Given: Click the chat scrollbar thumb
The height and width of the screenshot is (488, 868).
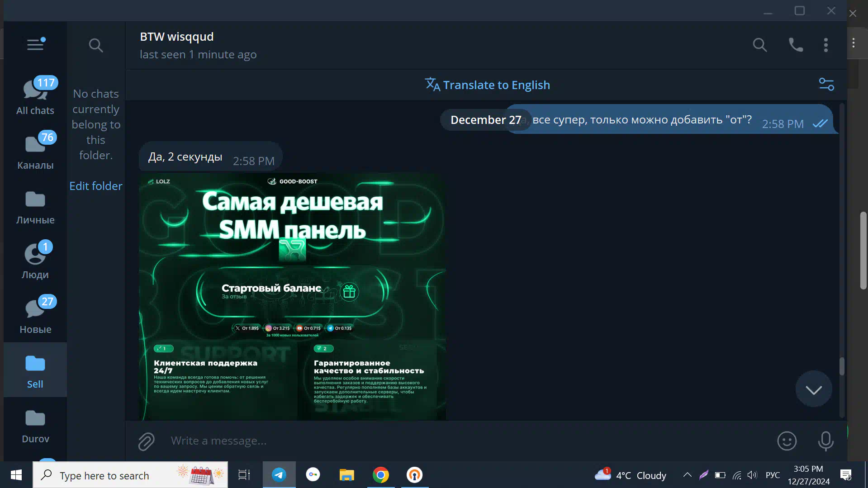Looking at the screenshot, I should pyautogui.click(x=842, y=366).
